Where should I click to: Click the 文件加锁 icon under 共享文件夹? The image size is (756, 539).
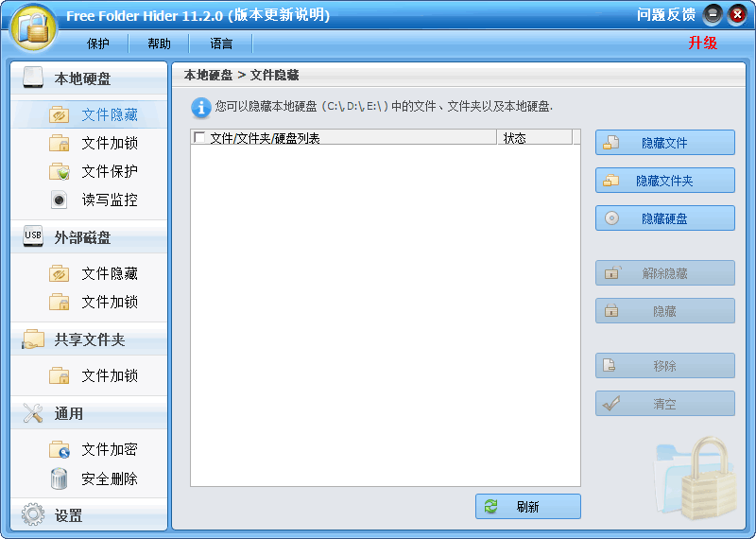(60, 375)
